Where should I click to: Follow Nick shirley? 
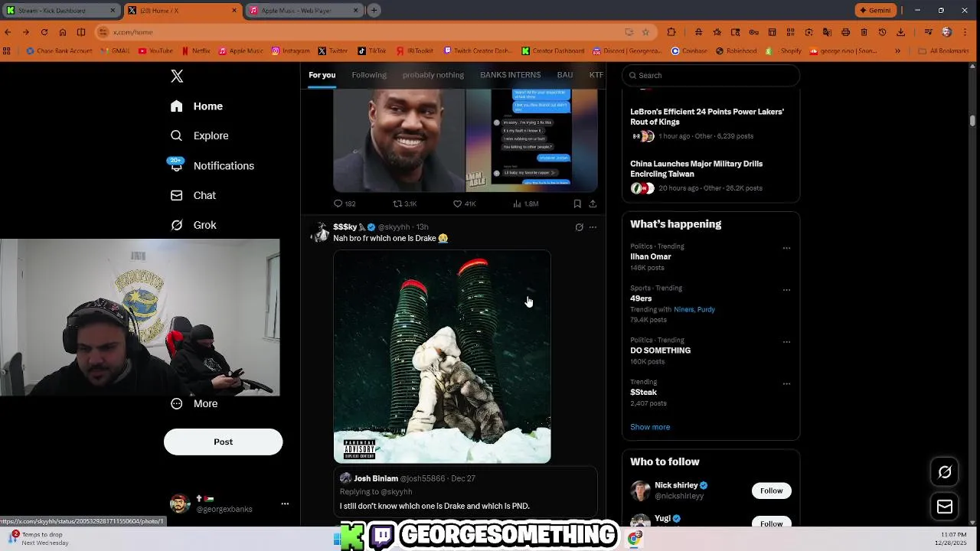click(771, 491)
